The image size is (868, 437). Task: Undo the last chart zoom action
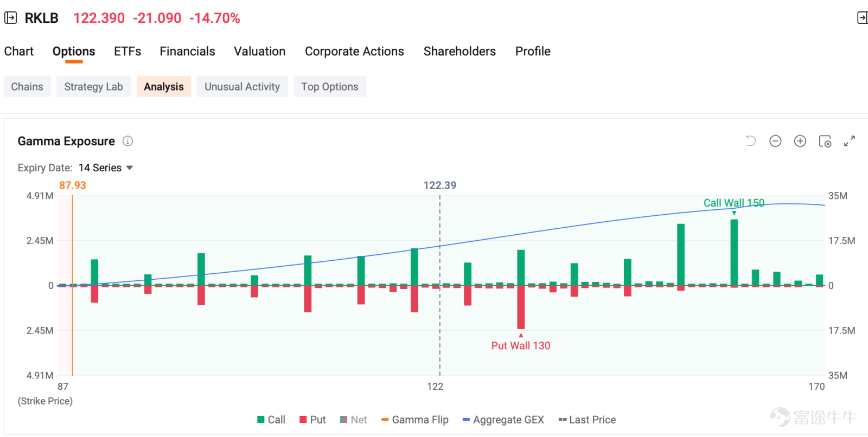(x=751, y=141)
